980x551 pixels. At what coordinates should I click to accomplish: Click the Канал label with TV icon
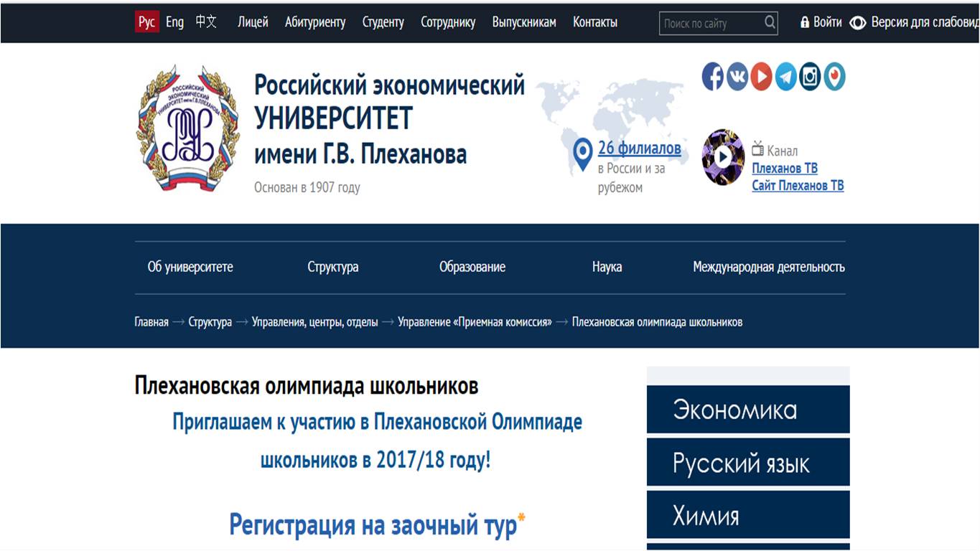775,151
